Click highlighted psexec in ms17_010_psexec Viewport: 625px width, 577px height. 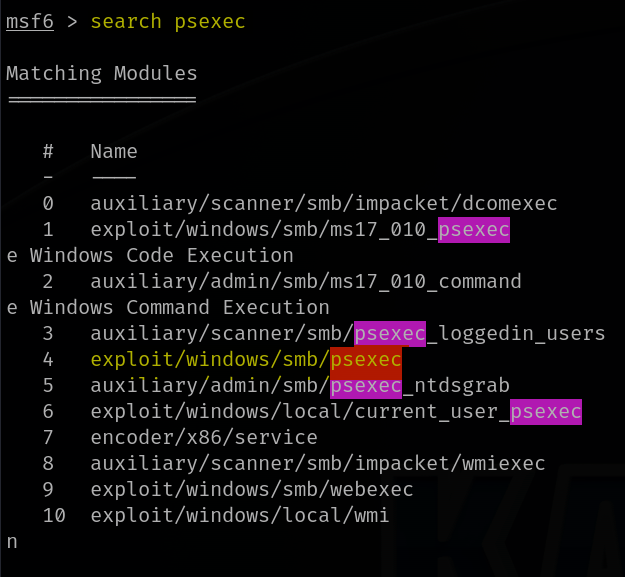474,230
